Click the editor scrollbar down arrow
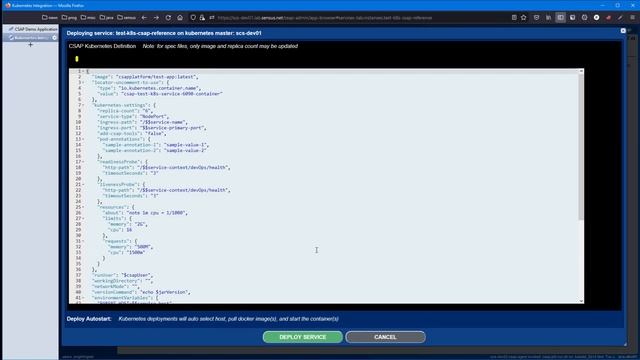This screenshot has height=360, width=640. tap(581, 301)
